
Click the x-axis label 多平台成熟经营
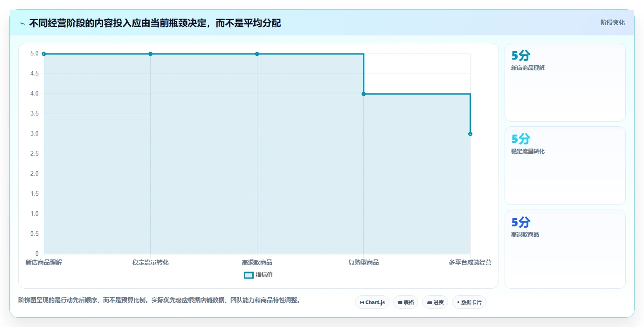point(470,263)
